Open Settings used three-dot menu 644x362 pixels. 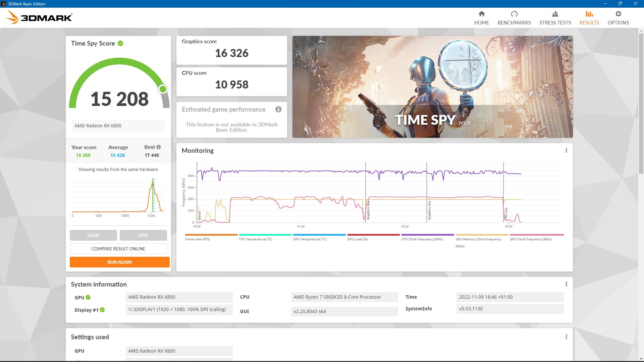(566, 337)
